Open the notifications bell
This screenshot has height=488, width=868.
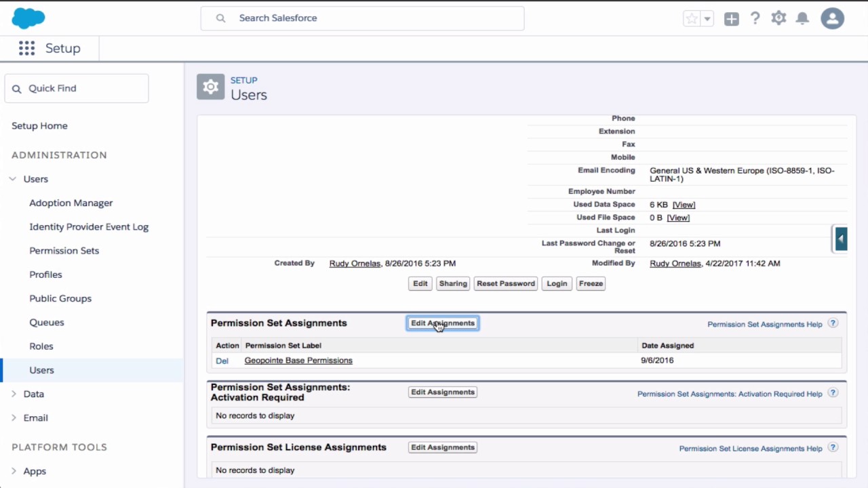(802, 18)
